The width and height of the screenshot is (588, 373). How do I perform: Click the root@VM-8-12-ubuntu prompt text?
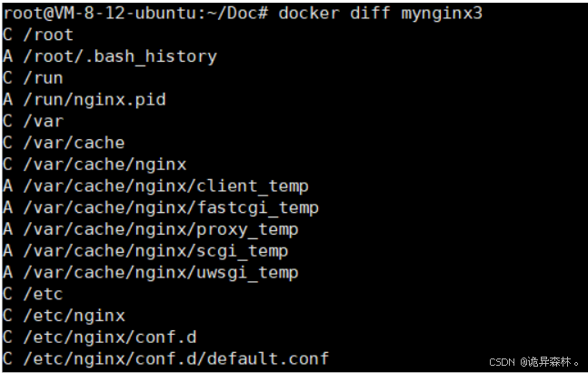tap(105, 14)
